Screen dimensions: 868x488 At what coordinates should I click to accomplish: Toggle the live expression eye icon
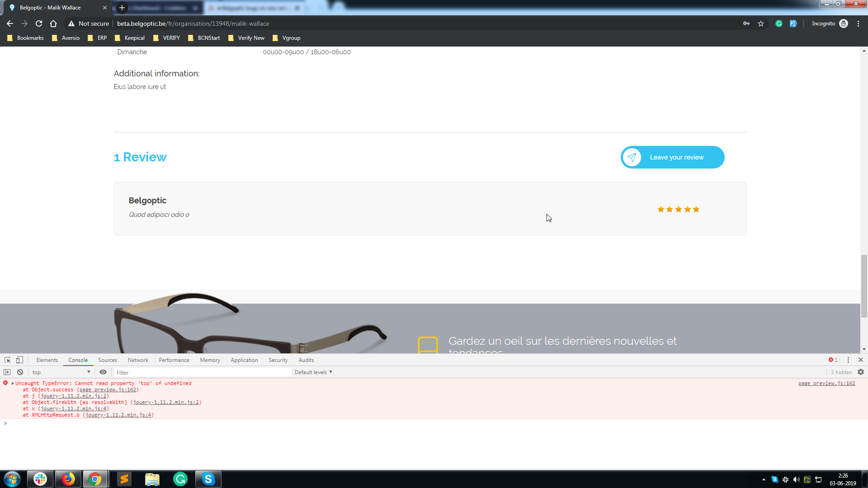pyautogui.click(x=103, y=372)
